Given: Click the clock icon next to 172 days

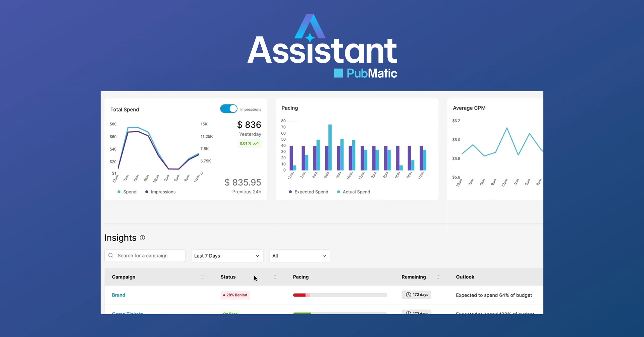Looking at the screenshot, I should 408,294.
